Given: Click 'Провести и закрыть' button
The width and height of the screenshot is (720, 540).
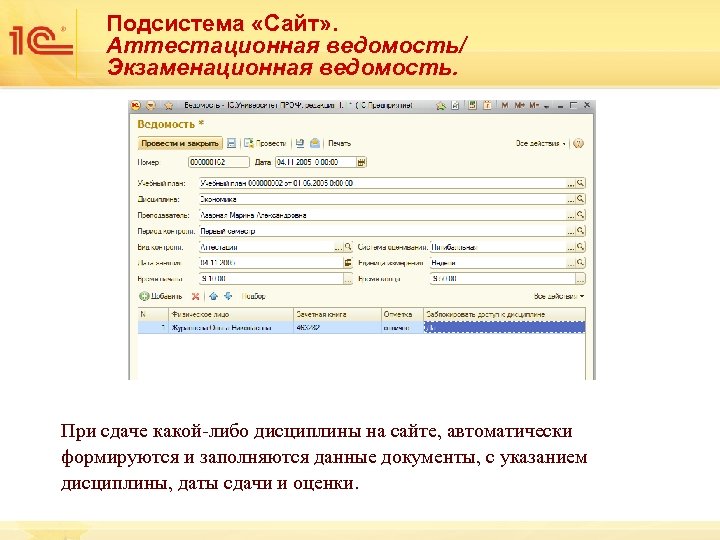Looking at the screenshot, I should coord(180,143).
